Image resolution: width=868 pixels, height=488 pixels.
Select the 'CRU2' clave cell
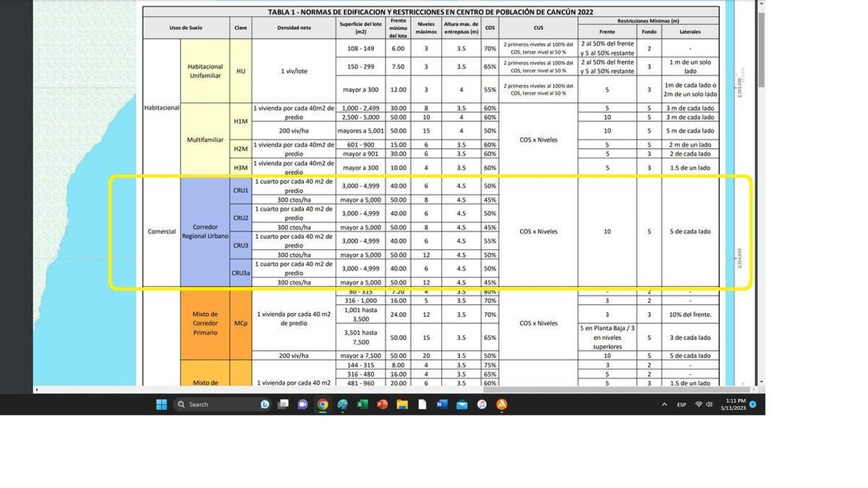(x=241, y=218)
